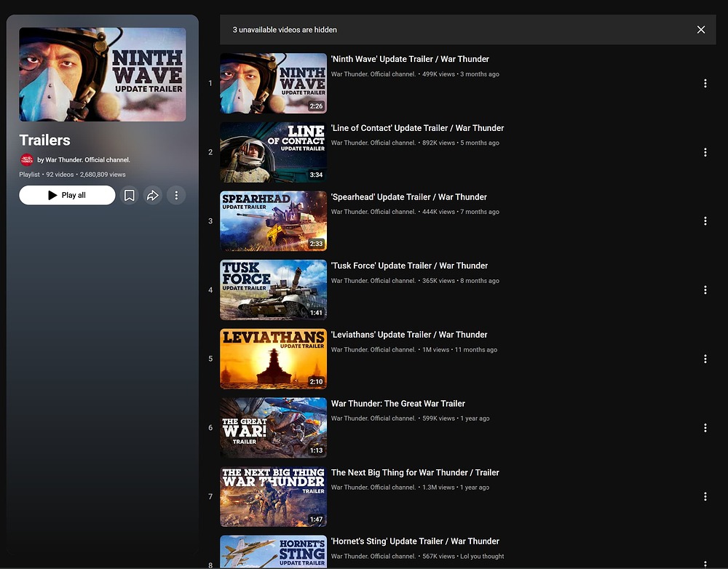The image size is (728, 569).
Task: Open the Spearhead trailer thumbnail
Action: point(273,221)
